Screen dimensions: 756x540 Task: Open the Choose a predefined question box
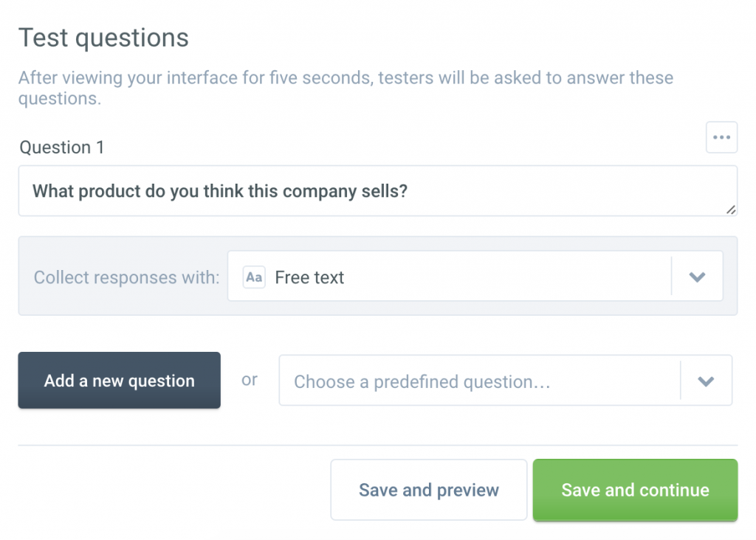pos(478,381)
